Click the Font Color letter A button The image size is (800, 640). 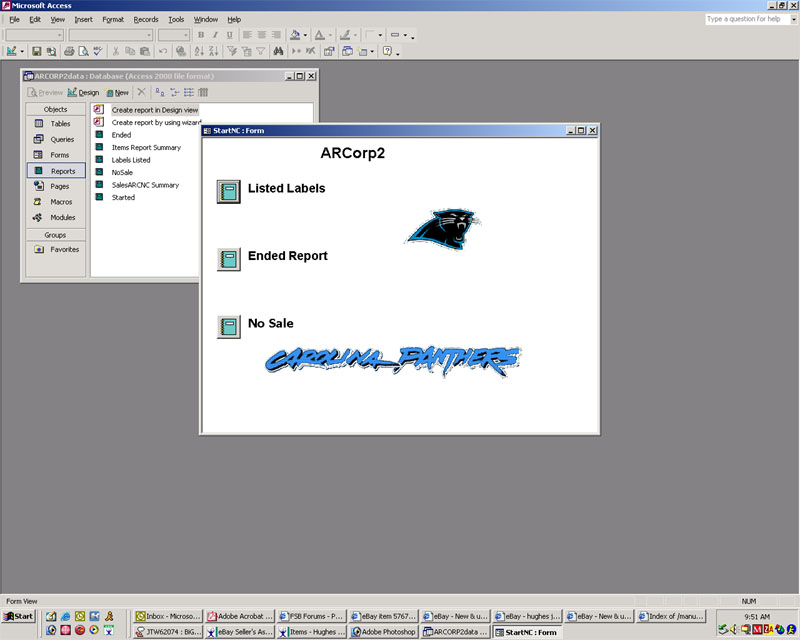point(319,35)
